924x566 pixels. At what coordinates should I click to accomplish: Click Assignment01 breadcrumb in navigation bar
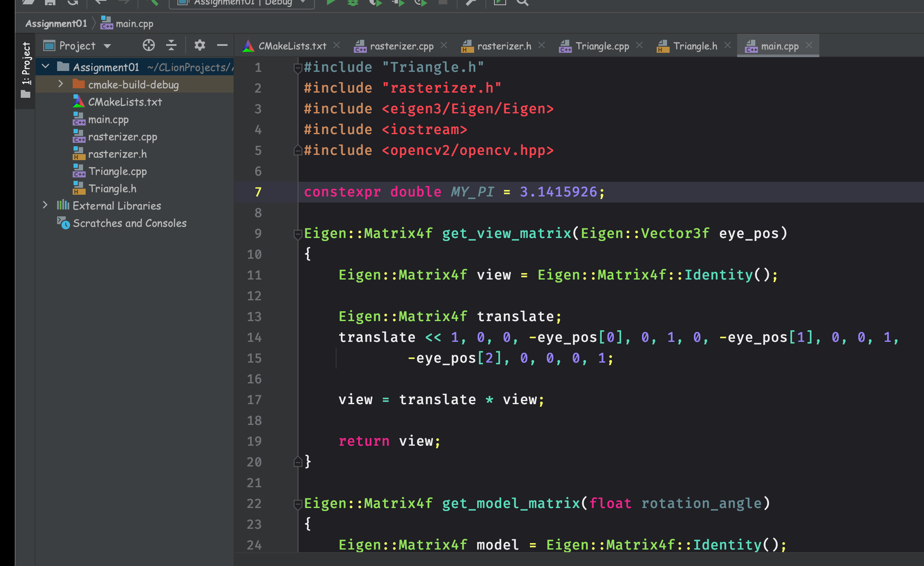tap(56, 23)
